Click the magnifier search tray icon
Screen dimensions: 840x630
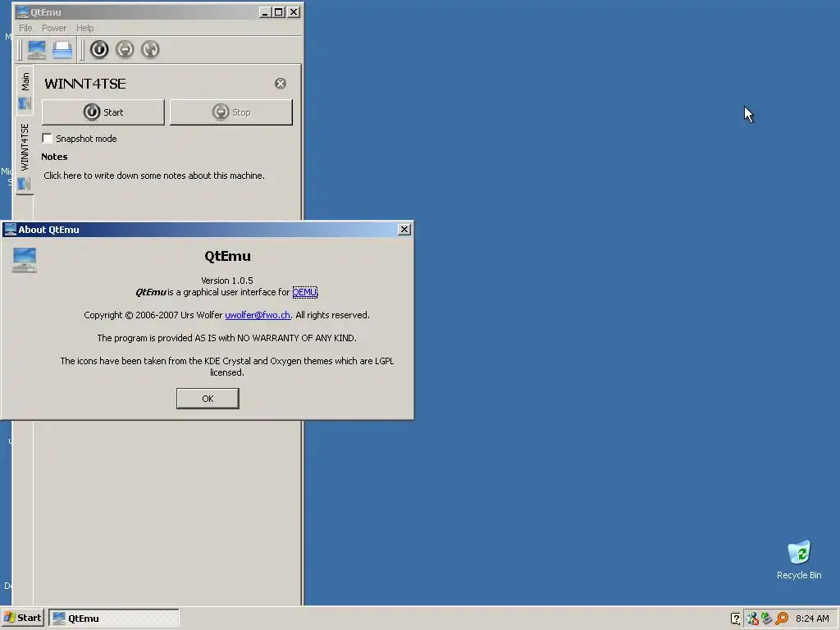(x=782, y=619)
